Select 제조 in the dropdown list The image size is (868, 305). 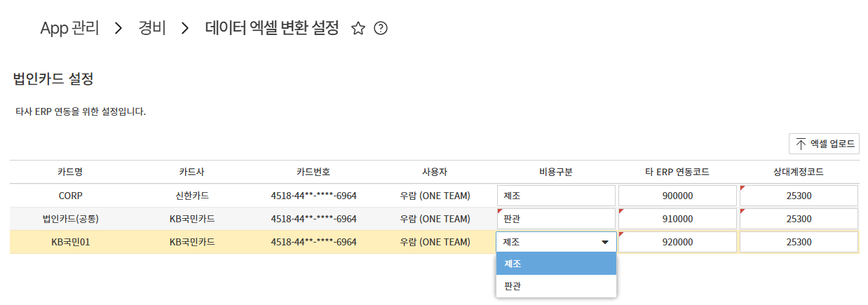point(556,264)
